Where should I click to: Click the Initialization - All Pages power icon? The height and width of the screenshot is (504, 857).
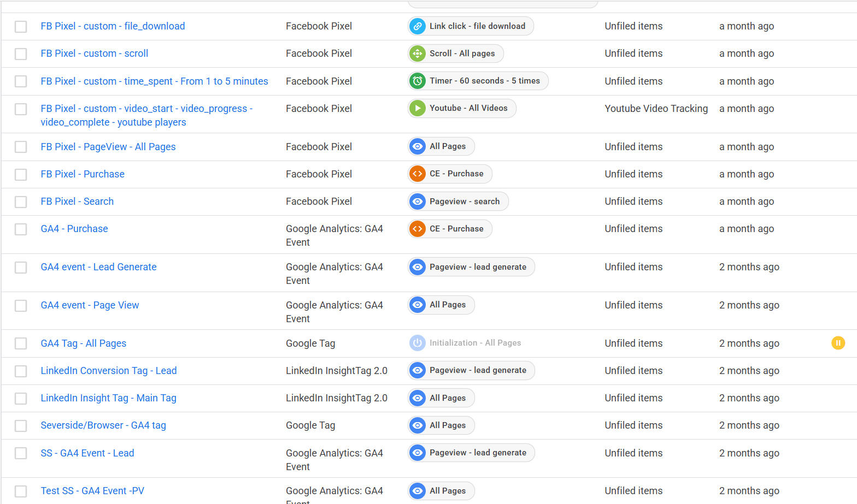pos(418,343)
